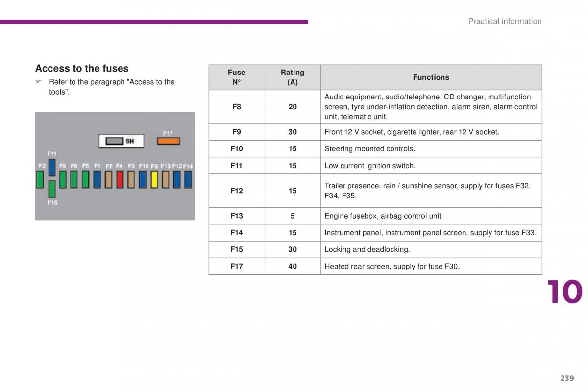
Task: Click the large chapter number 10
Action: [x=564, y=293]
